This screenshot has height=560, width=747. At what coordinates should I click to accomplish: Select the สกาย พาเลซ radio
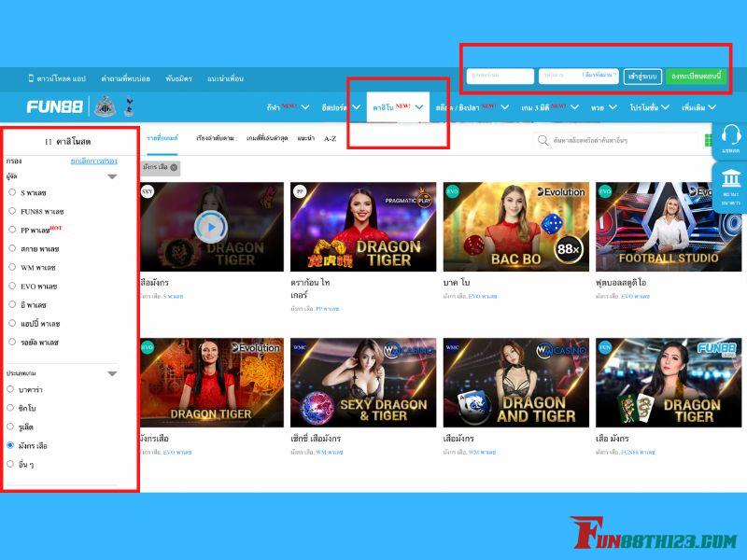tap(12, 248)
